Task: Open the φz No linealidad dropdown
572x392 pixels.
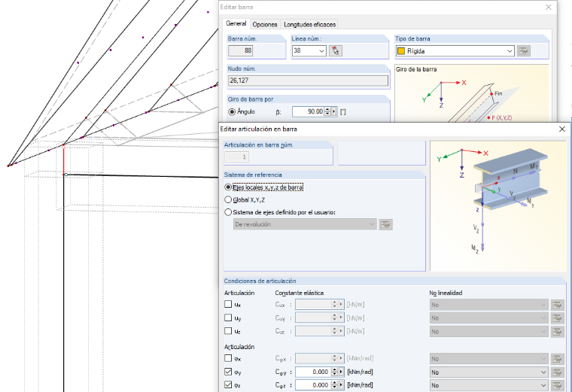Action: click(x=488, y=385)
